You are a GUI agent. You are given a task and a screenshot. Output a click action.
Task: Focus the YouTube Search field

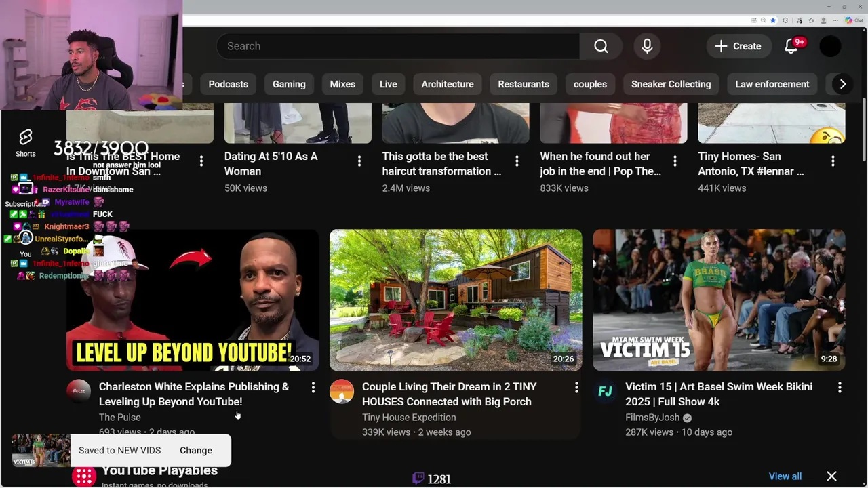coord(398,46)
